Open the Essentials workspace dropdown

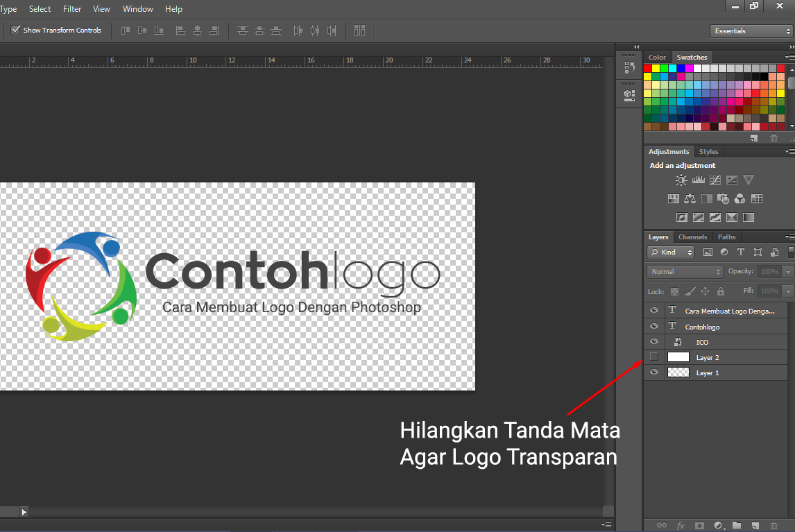coord(751,31)
